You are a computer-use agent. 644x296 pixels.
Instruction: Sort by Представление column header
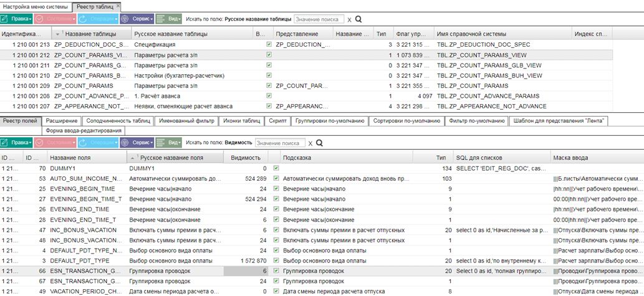[x=303, y=34]
